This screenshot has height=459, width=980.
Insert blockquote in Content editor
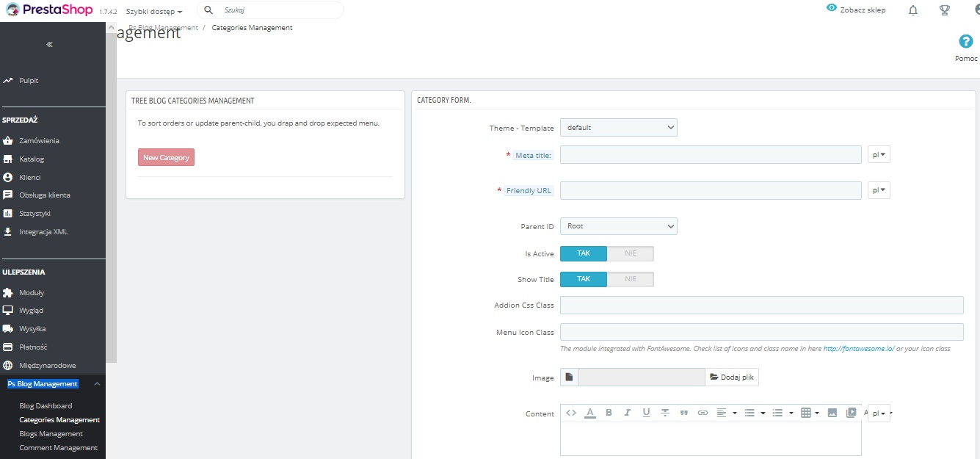click(684, 413)
